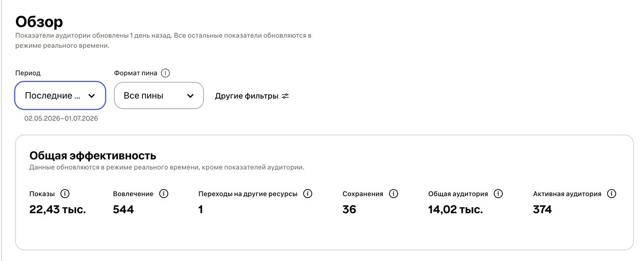
Task: Click the 14,02 тыс. Общая аудитория value
Action: click(455, 210)
